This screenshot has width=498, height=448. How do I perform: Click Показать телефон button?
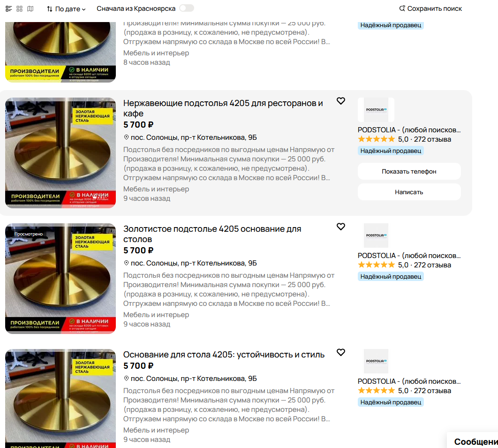coord(409,172)
